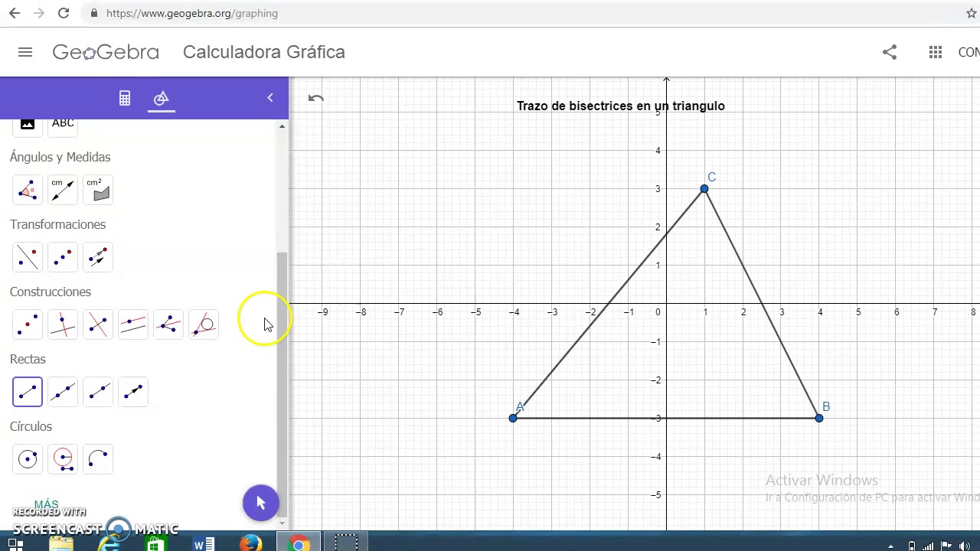Click the browser Forward button
The image size is (980, 551).
point(39,13)
